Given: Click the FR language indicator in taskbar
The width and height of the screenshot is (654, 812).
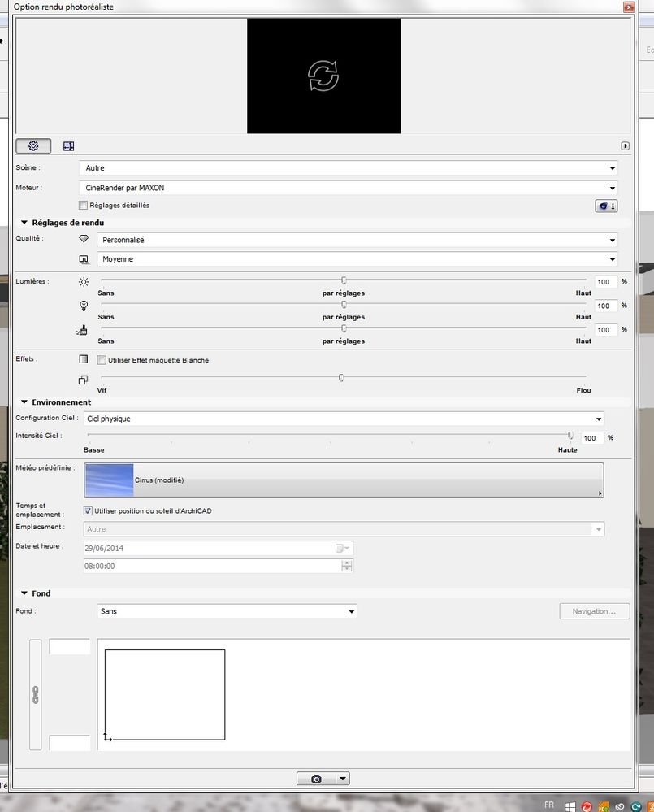Looking at the screenshot, I should (549, 805).
